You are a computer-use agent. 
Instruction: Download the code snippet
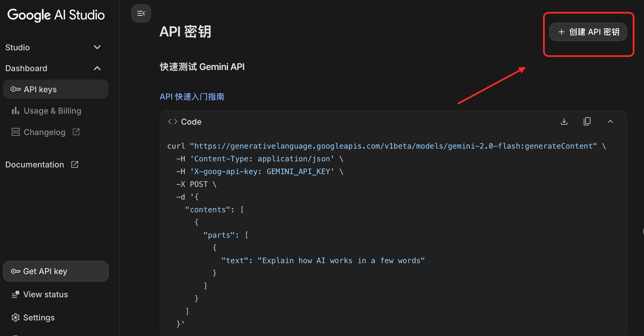[564, 121]
